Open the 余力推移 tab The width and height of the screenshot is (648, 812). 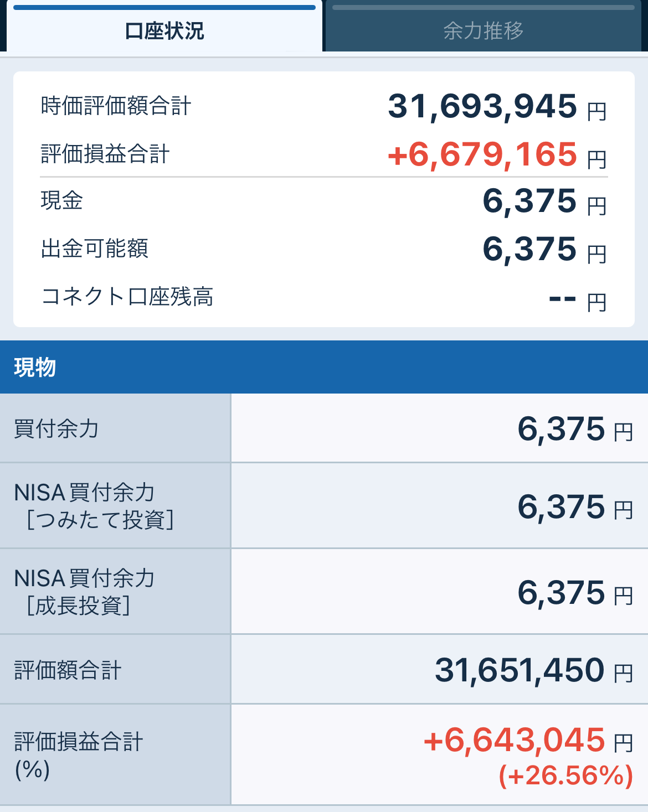[x=483, y=30]
